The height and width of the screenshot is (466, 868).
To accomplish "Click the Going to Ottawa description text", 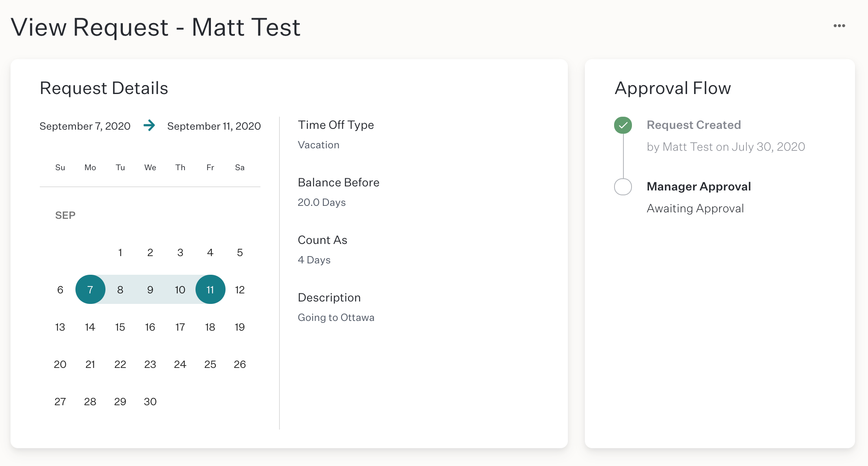I will pos(336,318).
